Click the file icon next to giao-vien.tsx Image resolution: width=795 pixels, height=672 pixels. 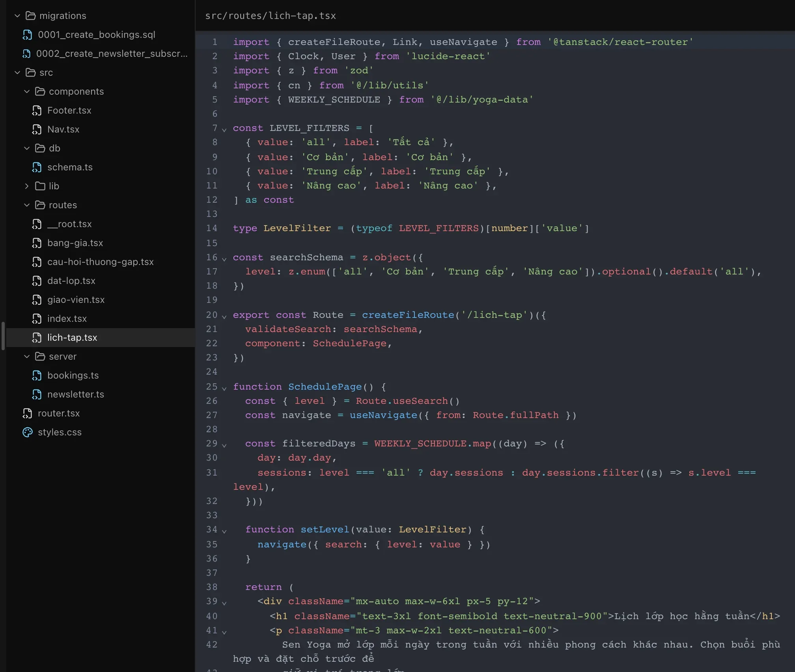coord(37,300)
